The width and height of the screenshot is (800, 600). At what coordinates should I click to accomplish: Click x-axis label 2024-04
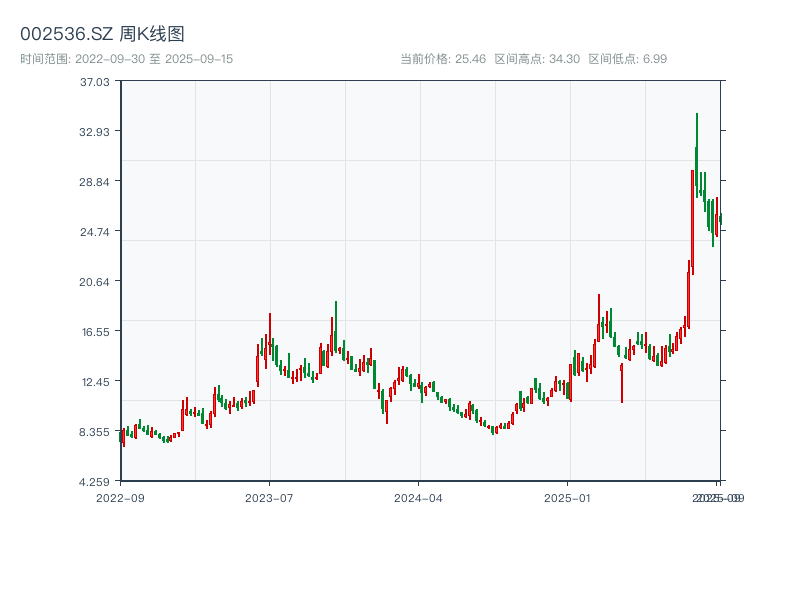[x=418, y=498]
